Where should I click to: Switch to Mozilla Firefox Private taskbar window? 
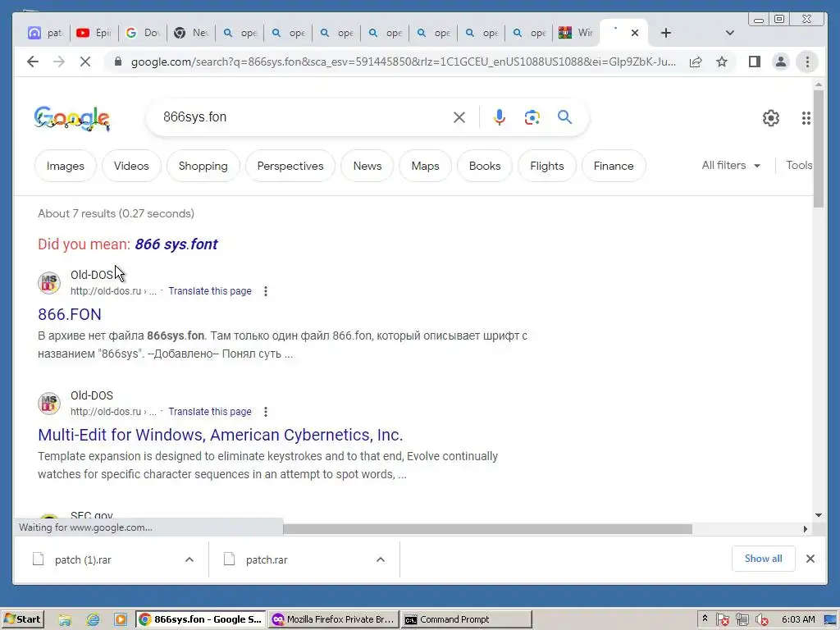[335, 619]
